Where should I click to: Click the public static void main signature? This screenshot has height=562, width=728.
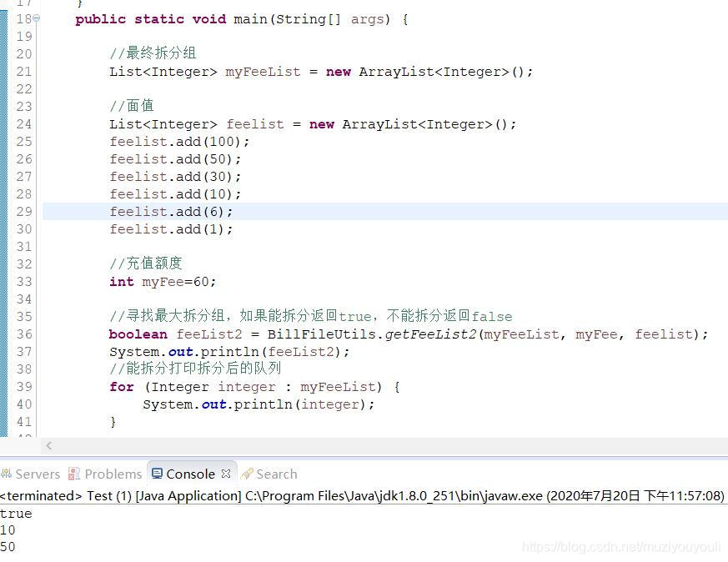pyautogui.click(x=242, y=19)
